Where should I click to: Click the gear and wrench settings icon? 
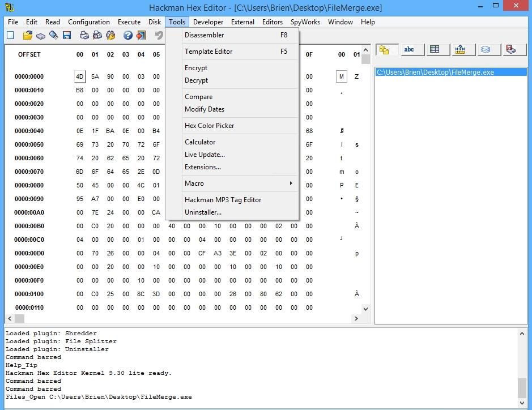(110, 35)
